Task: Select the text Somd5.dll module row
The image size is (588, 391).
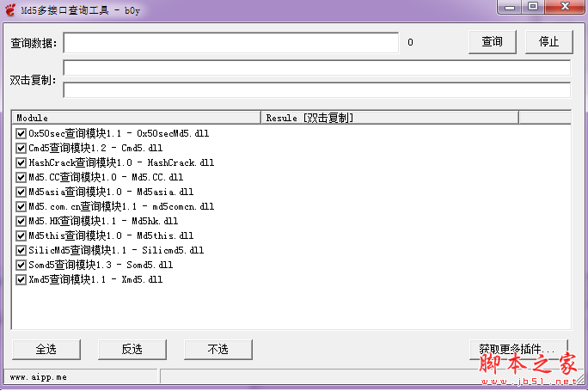Action: tap(101, 265)
